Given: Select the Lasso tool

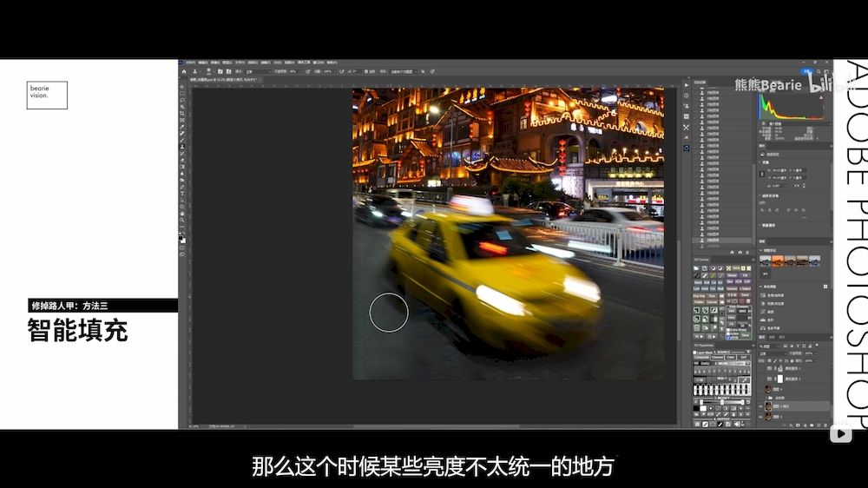Looking at the screenshot, I should 182,100.
